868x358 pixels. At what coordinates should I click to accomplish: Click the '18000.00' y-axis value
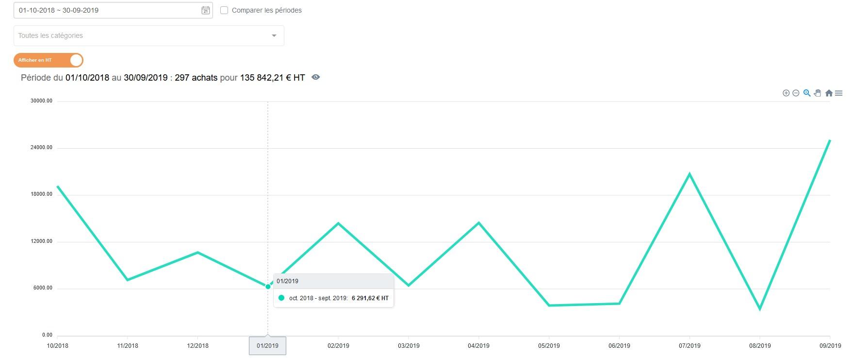point(41,194)
